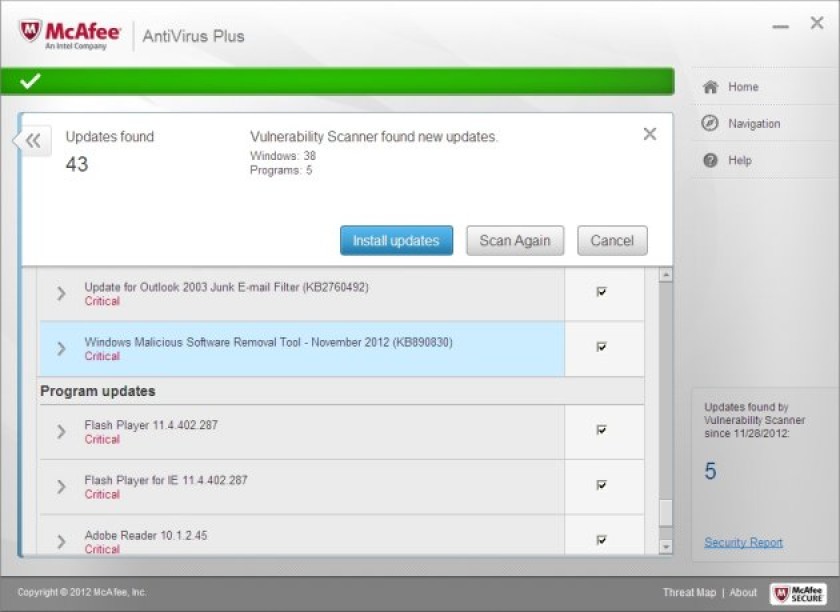Expand Adobe Reader 10.1.2.45 details
The width and height of the screenshot is (840, 612).
click(x=61, y=542)
